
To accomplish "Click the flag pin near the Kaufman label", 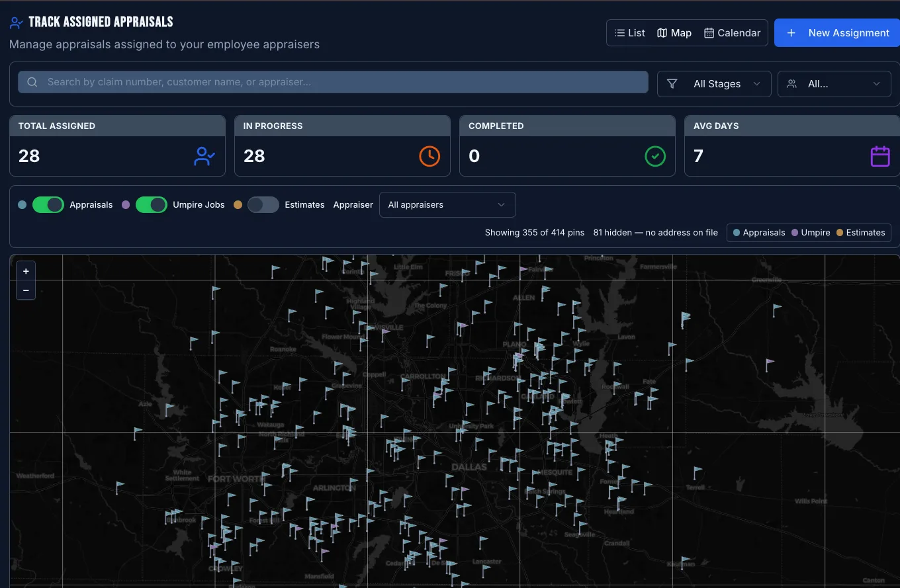I will click(x=686, y=563).
